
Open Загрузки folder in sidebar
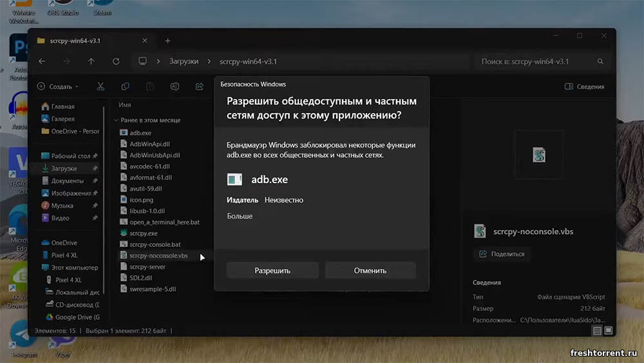(x=64, y=168)
